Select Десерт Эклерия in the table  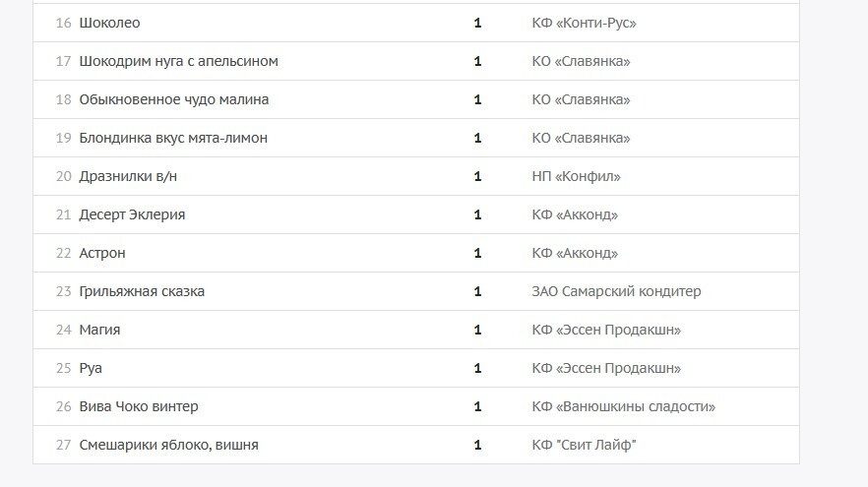click(x=132, y=214)
